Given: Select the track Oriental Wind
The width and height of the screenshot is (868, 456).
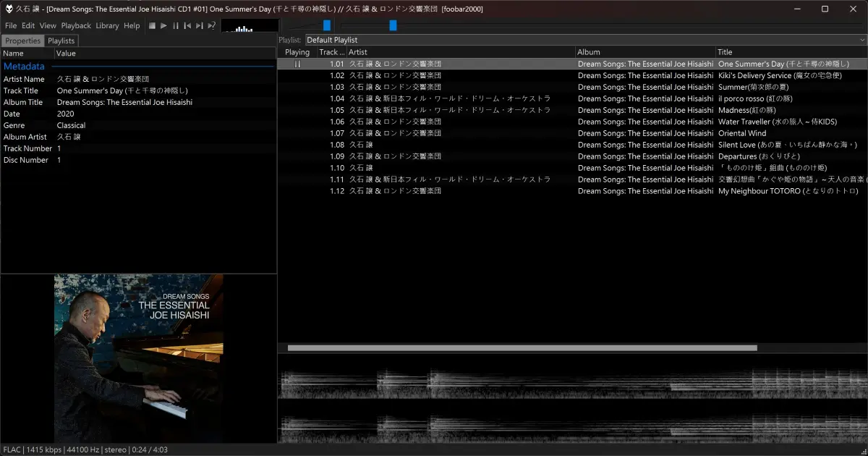Looking at the screenshot, I should pos(573,133).
